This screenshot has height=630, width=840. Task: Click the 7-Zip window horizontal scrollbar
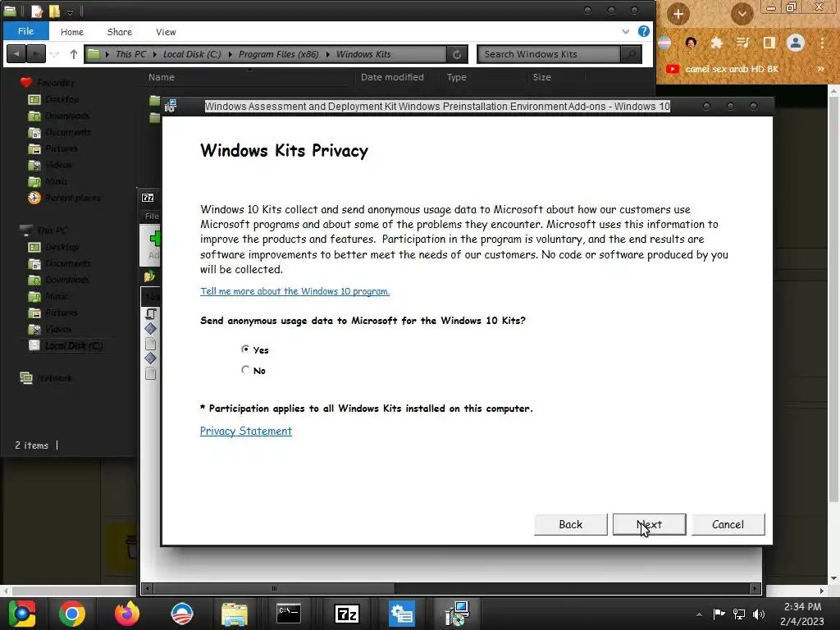(x=274, y=589)
